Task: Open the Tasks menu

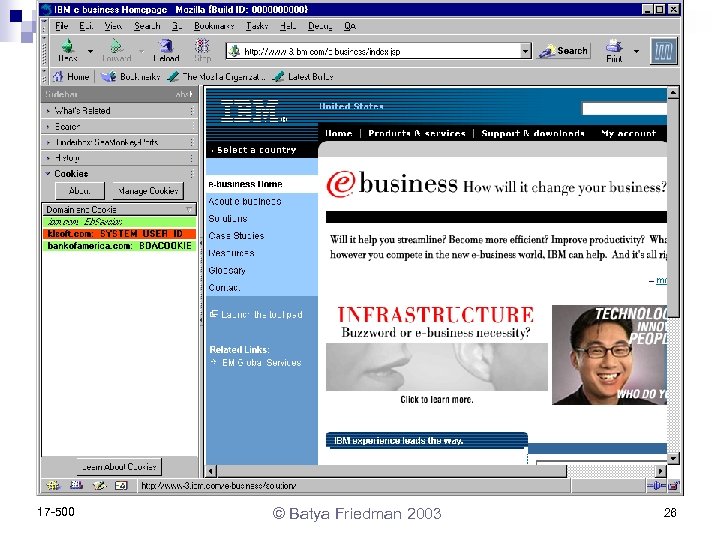Action: (257, 26)
